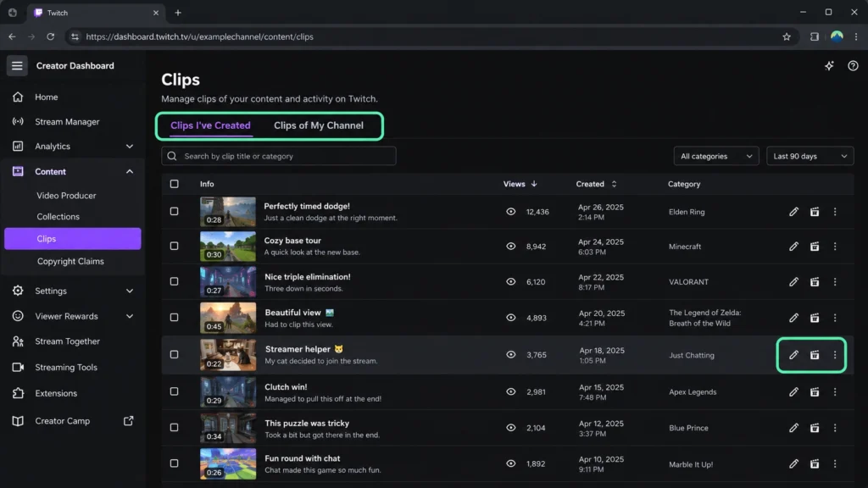
Task: Delete the 'Perfectly timed dodge!' clip
Action: click(815, 211)
